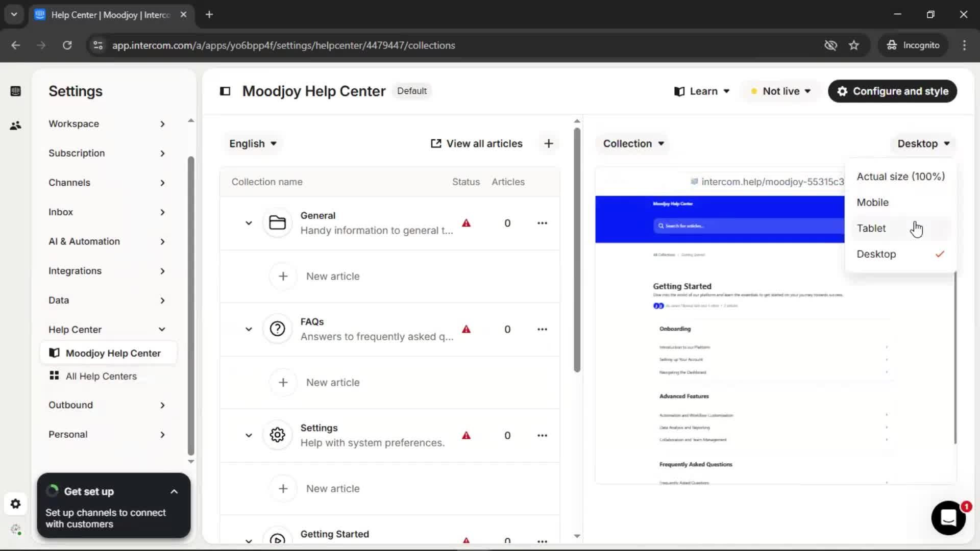
Task: Bookmark this page with star icon
Action: (854, 45)
